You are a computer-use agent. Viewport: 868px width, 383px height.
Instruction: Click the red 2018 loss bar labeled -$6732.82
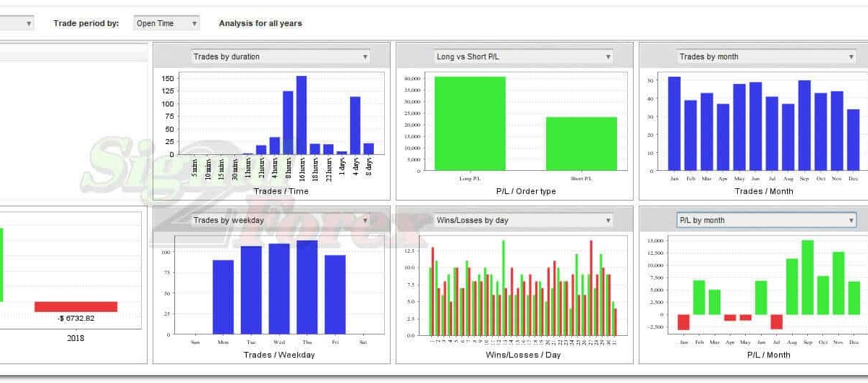[76, 307]
